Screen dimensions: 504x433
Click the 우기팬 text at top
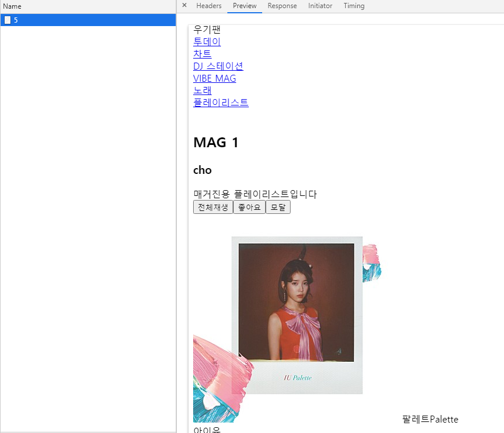pyautogui.click(x=206, y=30)
